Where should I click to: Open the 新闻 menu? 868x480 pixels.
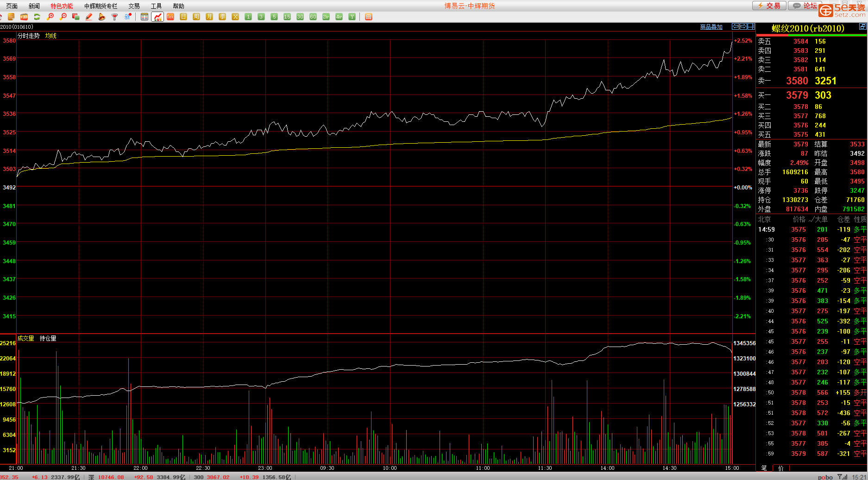tap(34, 6)
